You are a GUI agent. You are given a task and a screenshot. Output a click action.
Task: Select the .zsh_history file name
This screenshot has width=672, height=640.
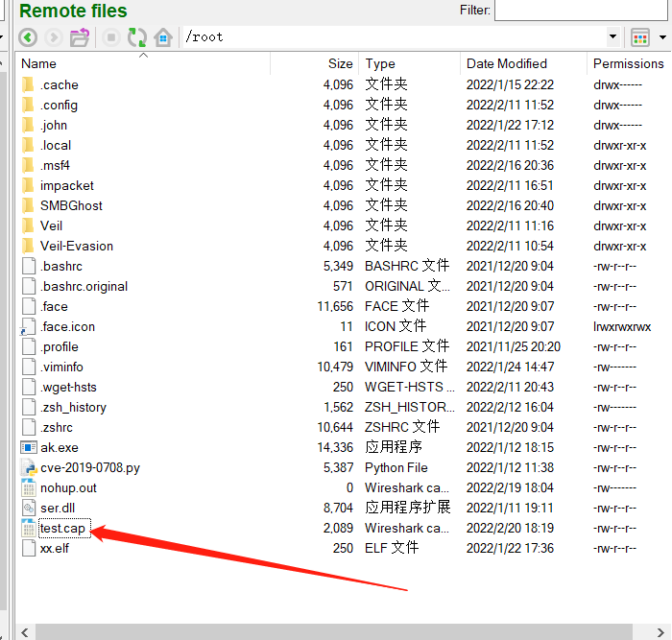coord(73,408)
